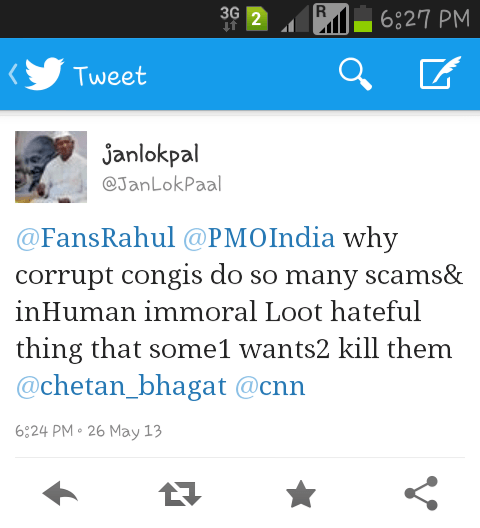The width and height of the screenshot is (480, 528).
Task: Compose a new tweet with the quill icon
Action: click(440, 73)
